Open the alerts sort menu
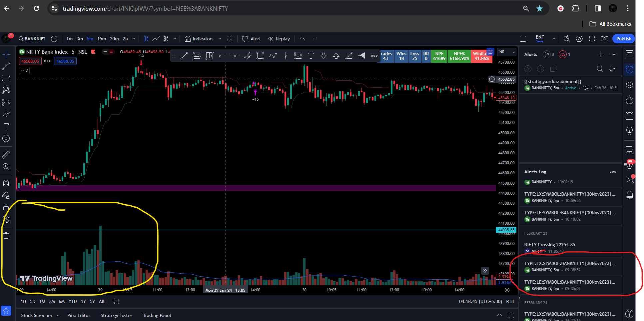 613,69
